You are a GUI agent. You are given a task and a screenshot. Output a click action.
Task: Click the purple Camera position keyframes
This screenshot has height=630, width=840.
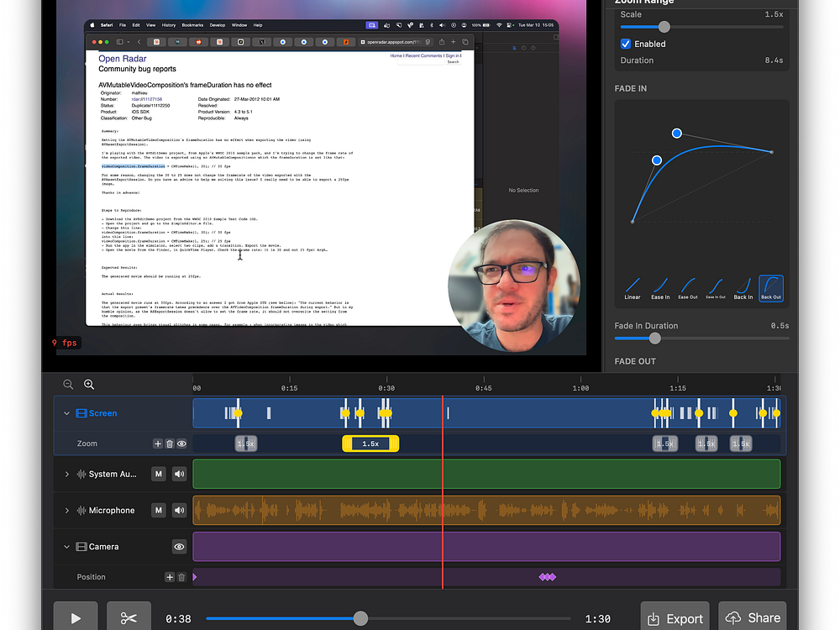548,577
